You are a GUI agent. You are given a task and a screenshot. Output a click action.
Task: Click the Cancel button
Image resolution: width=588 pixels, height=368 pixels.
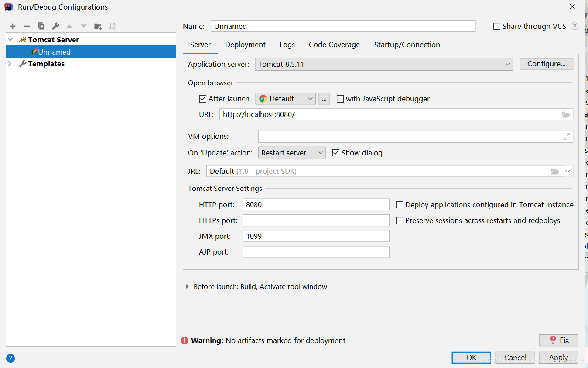point(515,358)
